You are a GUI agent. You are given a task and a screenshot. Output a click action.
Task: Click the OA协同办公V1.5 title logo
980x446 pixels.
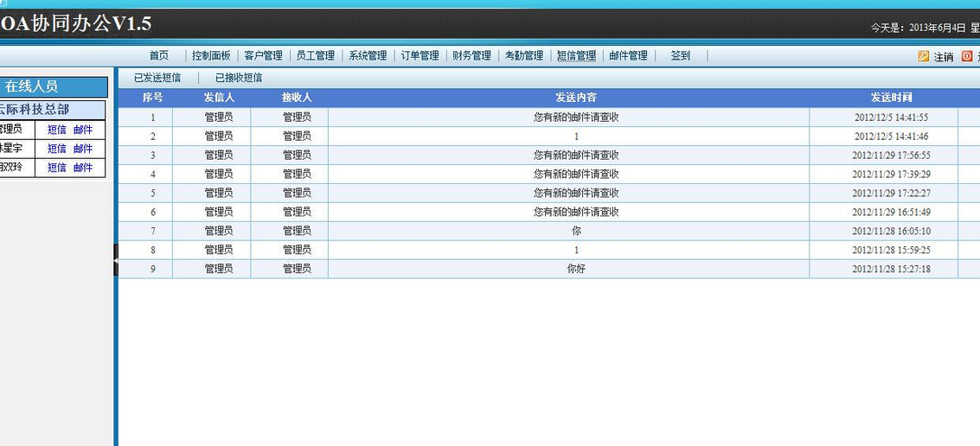point(75,23)
